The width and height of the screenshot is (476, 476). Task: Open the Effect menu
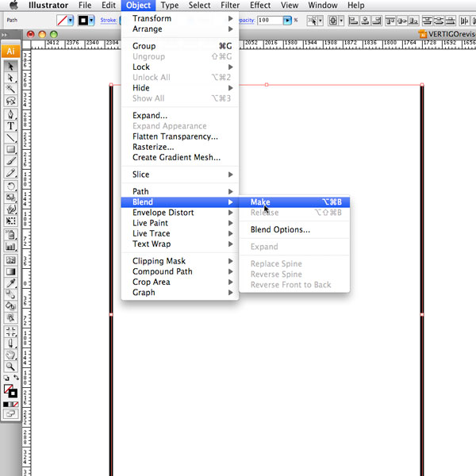click(x=260, y=6)
